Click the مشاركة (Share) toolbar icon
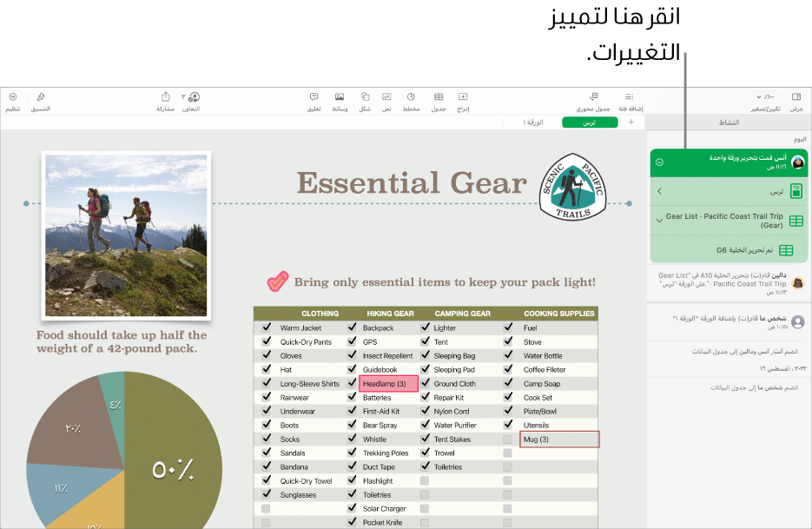812x529 pixels. (x=165, y=97)
